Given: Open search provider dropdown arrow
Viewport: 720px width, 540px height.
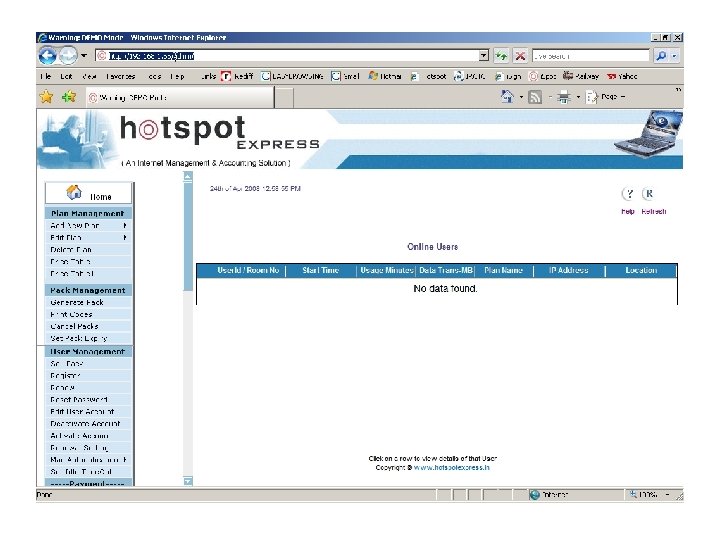Looking at the screenshot, I should tap(674, 56).
